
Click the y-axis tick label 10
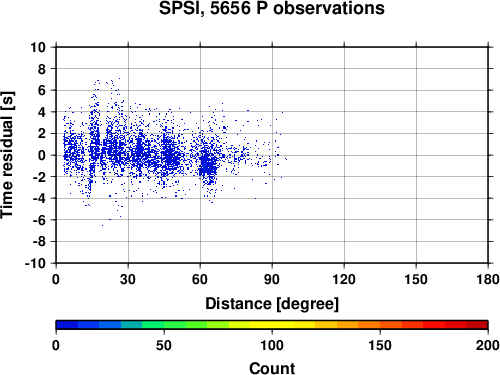pyautogui.click(x=38, y=47)
